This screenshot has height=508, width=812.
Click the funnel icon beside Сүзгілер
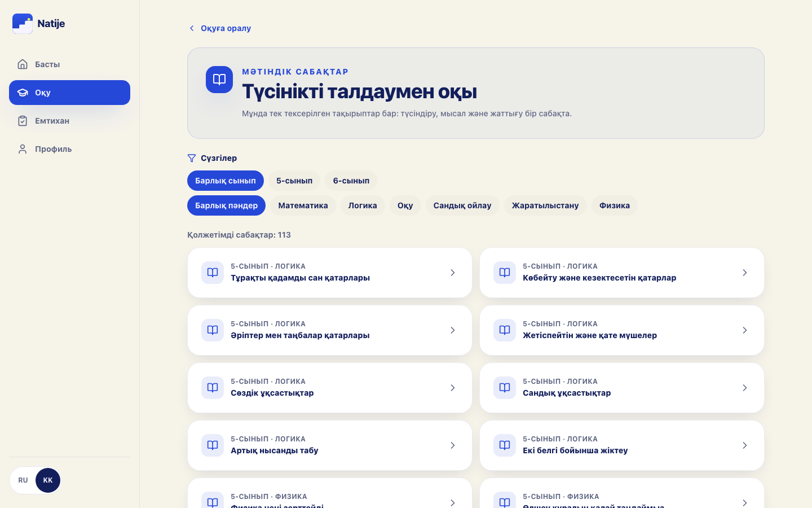coord(192,158)
